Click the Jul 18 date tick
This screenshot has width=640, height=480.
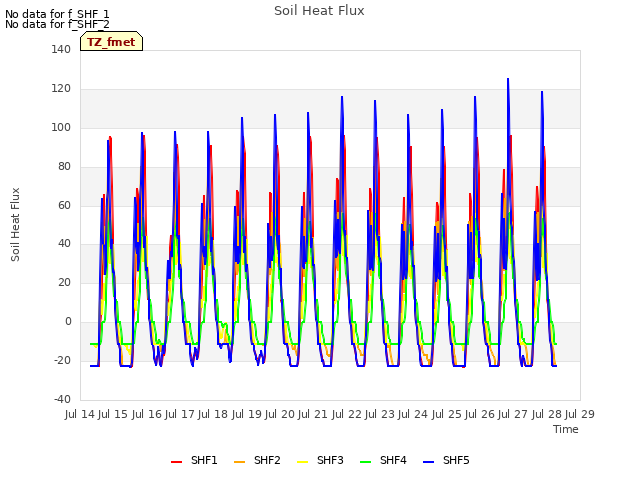pos(213,414)
